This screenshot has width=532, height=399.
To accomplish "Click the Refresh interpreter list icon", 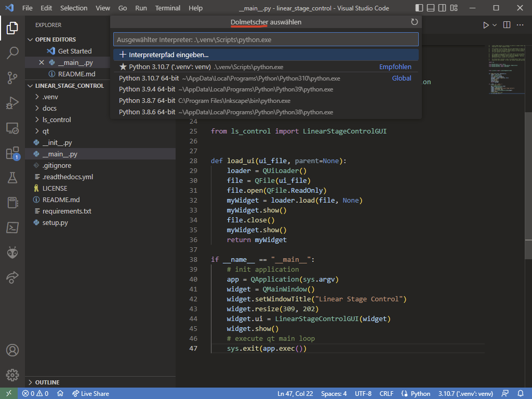I will [x=414, y=22].
